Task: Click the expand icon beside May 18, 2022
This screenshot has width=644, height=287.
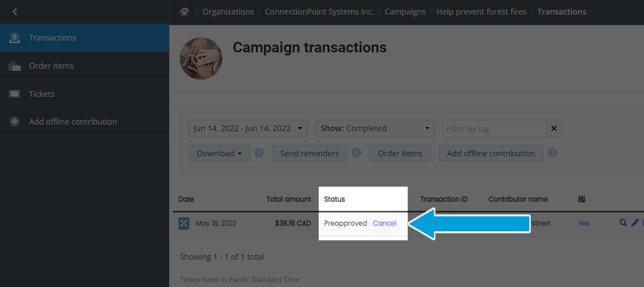Action: [184, 223]
